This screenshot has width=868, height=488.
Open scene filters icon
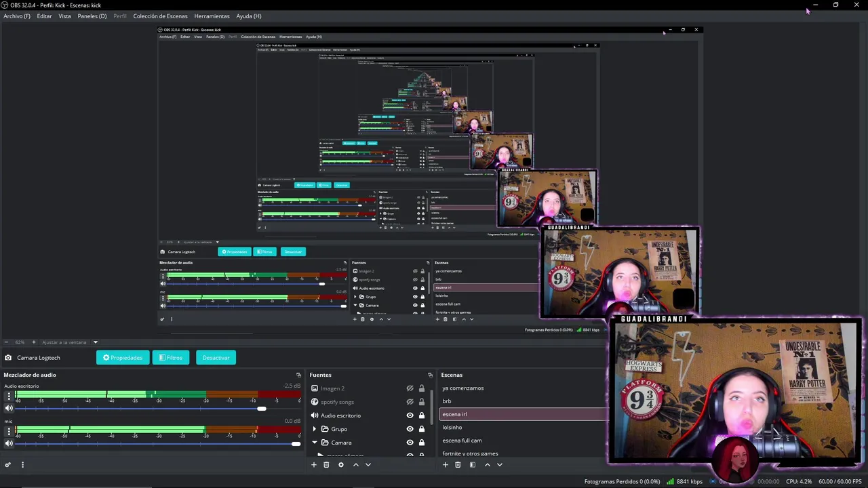pyautogui.click(x=473, y=465)
